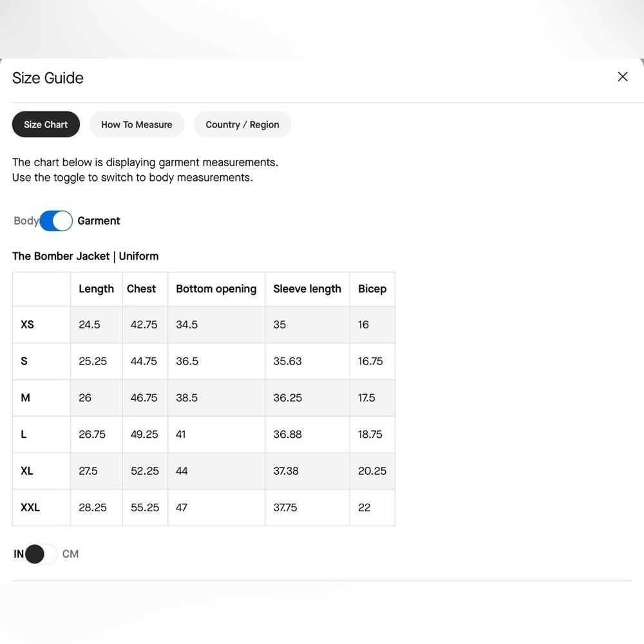Screen dimensions: 644x644
Task: Click the Bicep column header
Action: tap(372, 289)
